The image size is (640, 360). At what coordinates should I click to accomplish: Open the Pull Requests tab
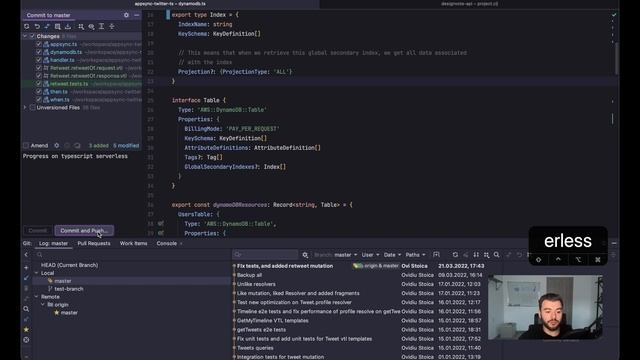(x=94, y=243)
